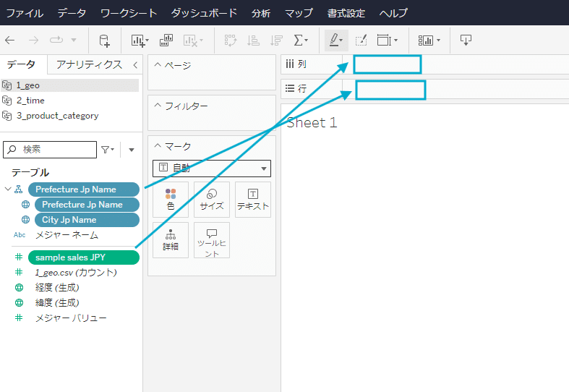Collapse the フィルター shelf
The width and height of the screenshot is (569, 392).
(158, 106)
